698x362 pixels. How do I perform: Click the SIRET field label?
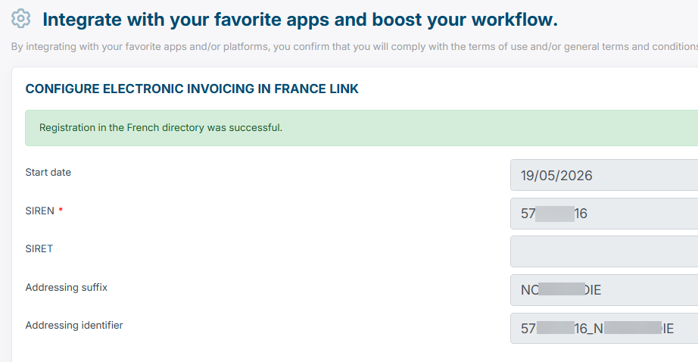[x=39, y=248]
